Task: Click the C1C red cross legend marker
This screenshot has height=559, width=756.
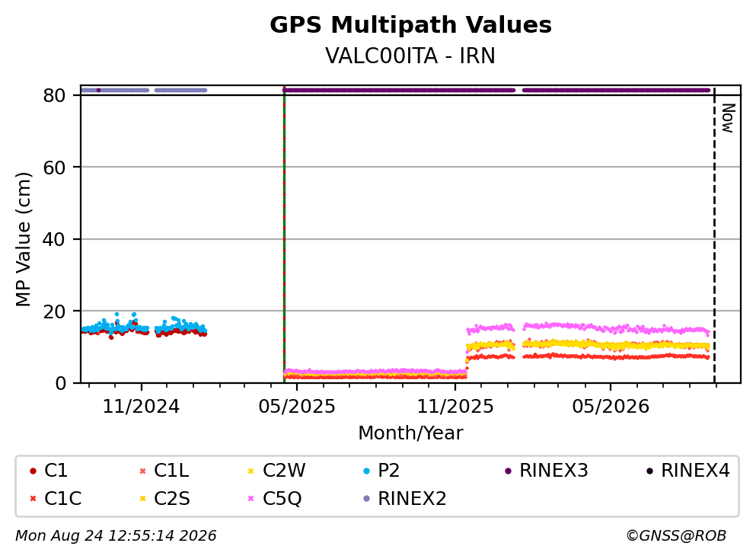Action: (33, 498)
